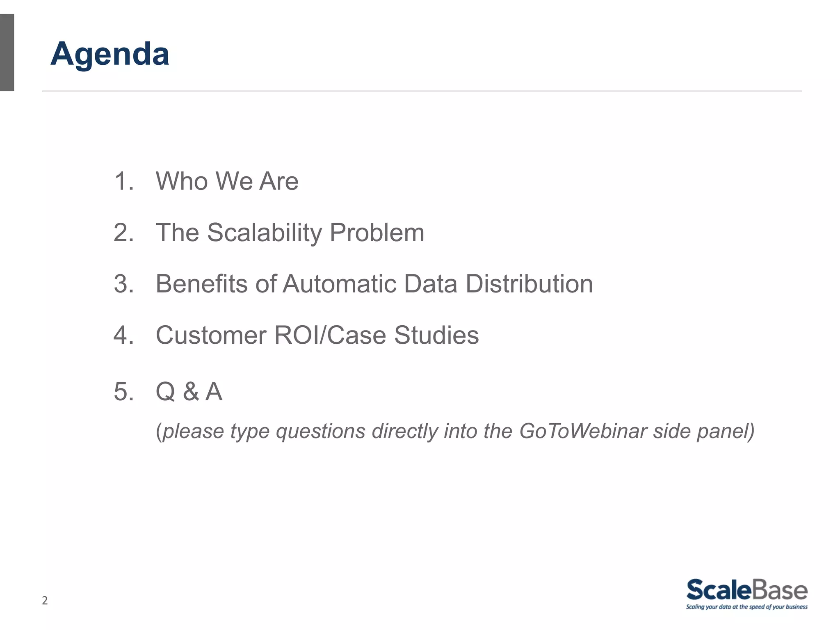Select the "Who We Are" agenda item

(x=227, y=181)
